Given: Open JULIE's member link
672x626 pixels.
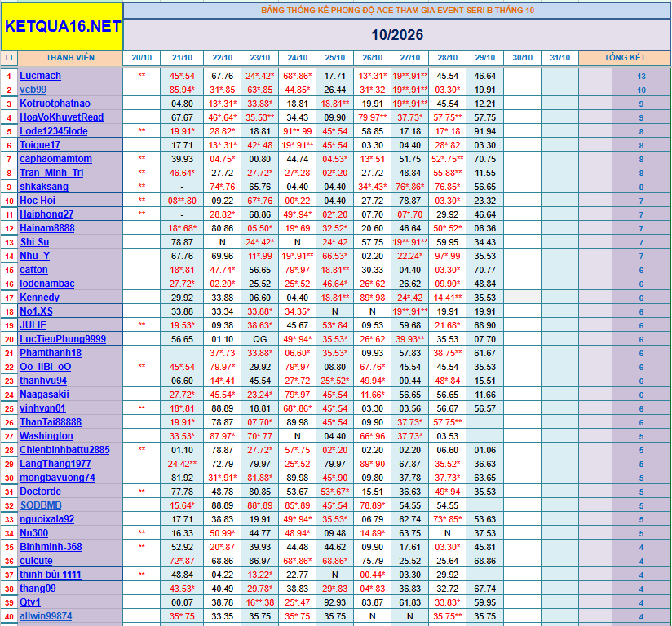Looking at the screenshot, I should 33,325.
